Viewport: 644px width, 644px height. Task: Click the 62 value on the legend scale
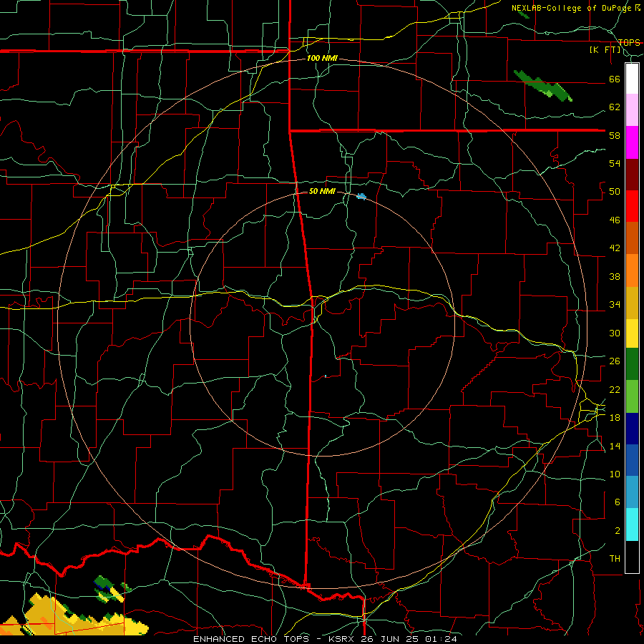click(615, 107)
